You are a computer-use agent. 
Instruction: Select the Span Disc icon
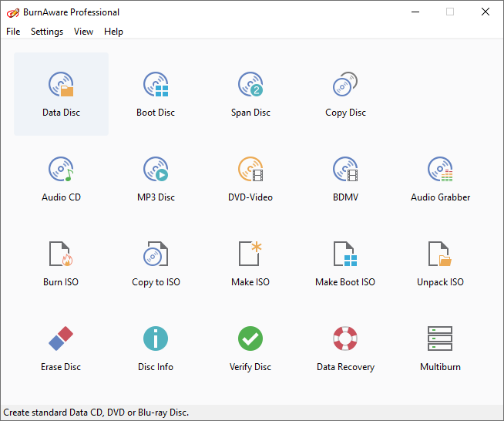(250, 86)
